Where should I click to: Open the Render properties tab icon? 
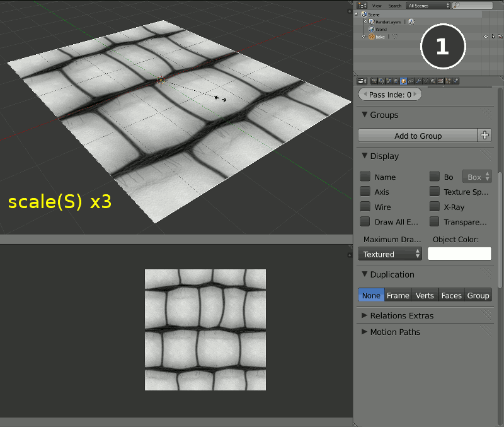tap(374, 81)
